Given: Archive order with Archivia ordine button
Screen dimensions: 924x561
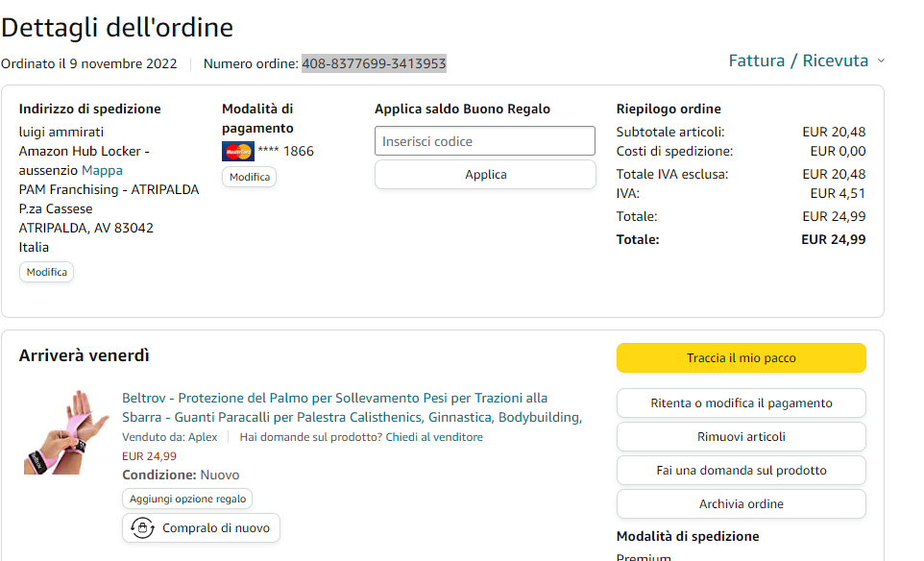Looking at the screenshot, I should click(741, 504).
